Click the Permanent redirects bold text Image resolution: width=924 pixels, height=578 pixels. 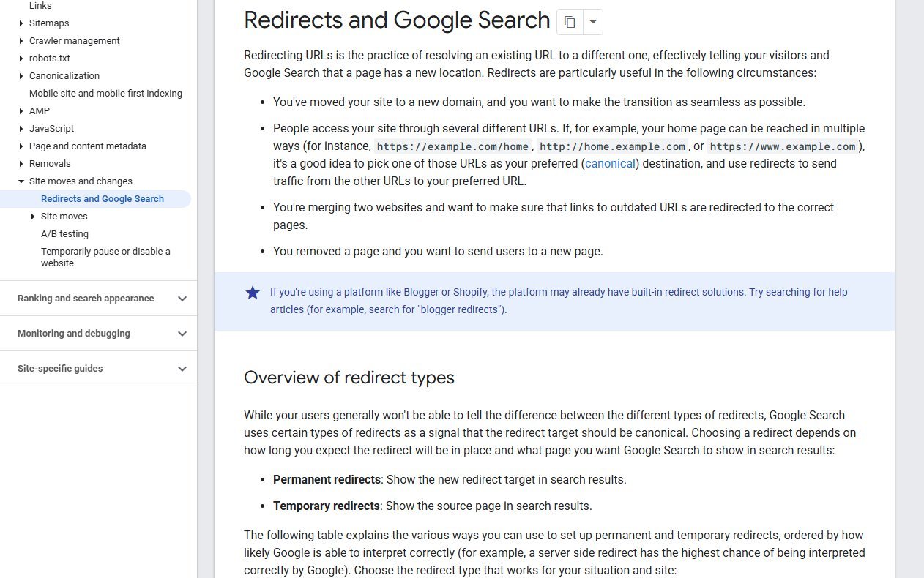tap(327, 480)
